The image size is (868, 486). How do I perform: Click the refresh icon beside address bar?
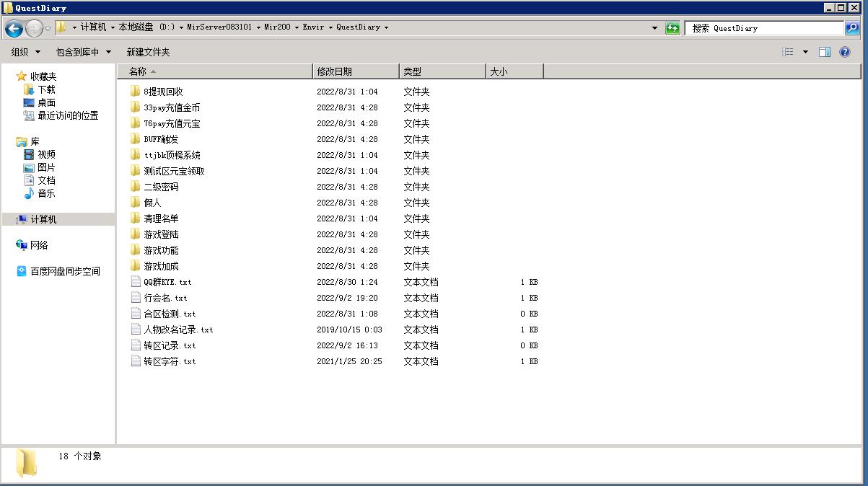[672, 28]
